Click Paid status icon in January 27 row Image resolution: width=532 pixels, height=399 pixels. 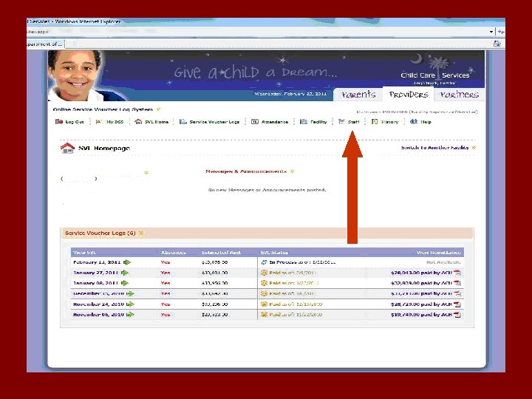click(x=264, y=273)
